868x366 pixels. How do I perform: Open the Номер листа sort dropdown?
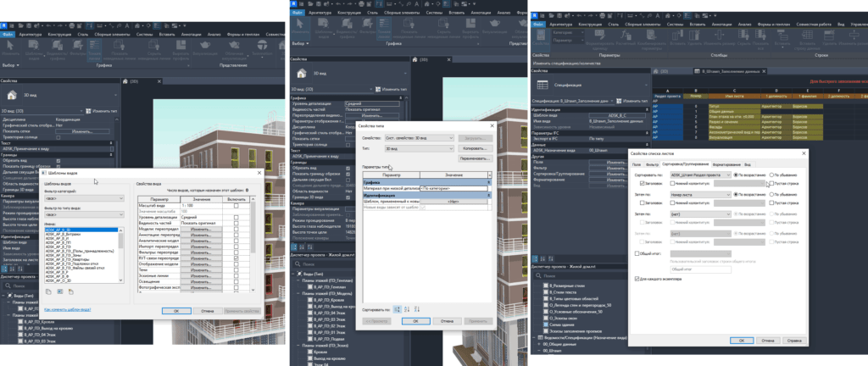(x=700, y=195)
